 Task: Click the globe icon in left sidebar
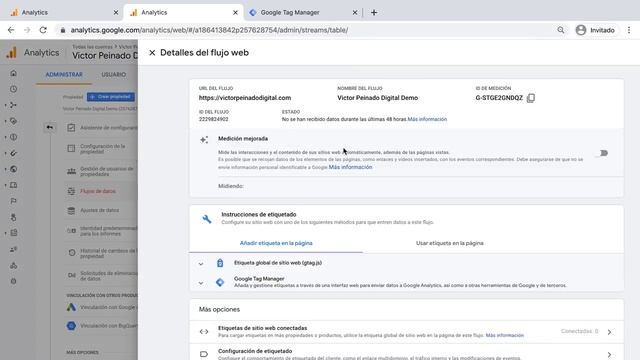[x=13, y=169]
